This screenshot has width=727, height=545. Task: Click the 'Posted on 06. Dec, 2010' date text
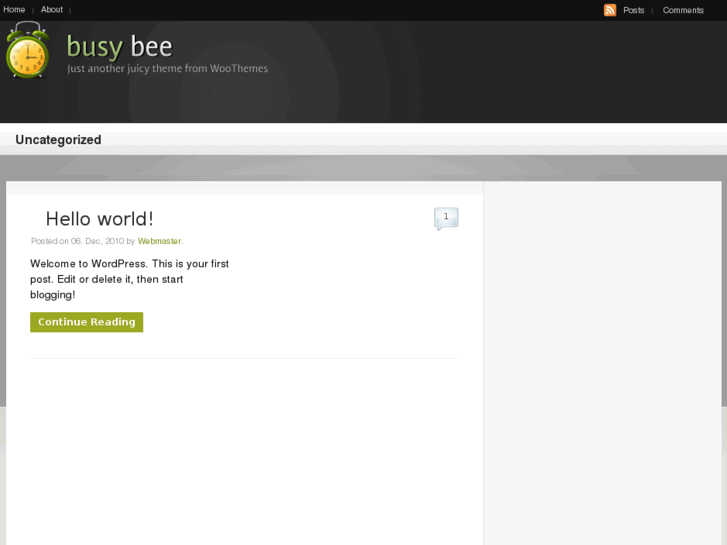[x=77, y=241]
